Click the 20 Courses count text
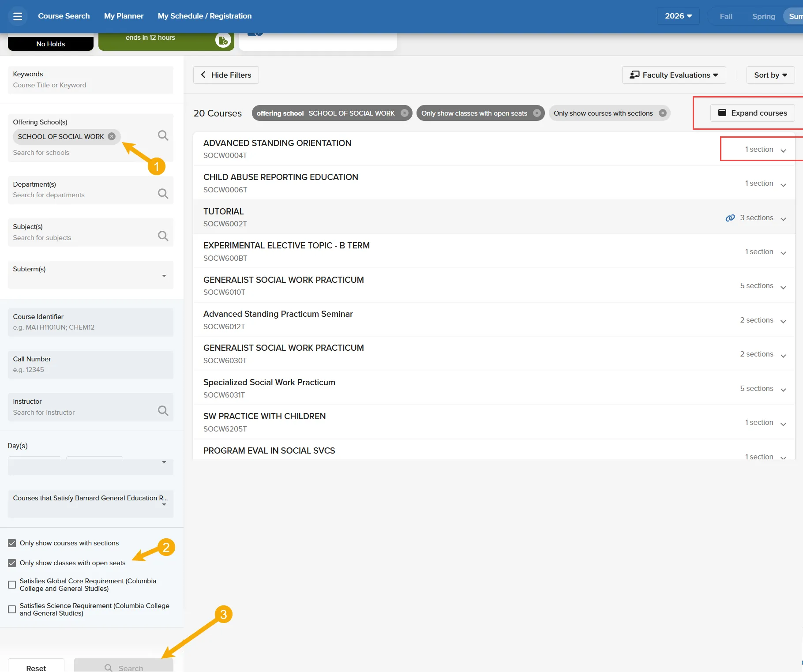Screen dimensions: 803x672 click(x=218, y=113)
